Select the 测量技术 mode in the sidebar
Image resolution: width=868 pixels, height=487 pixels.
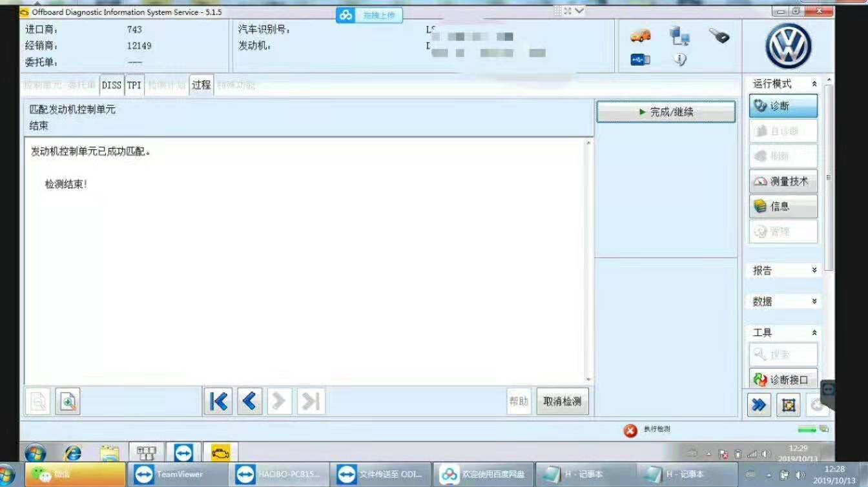(x=783, y=181)
